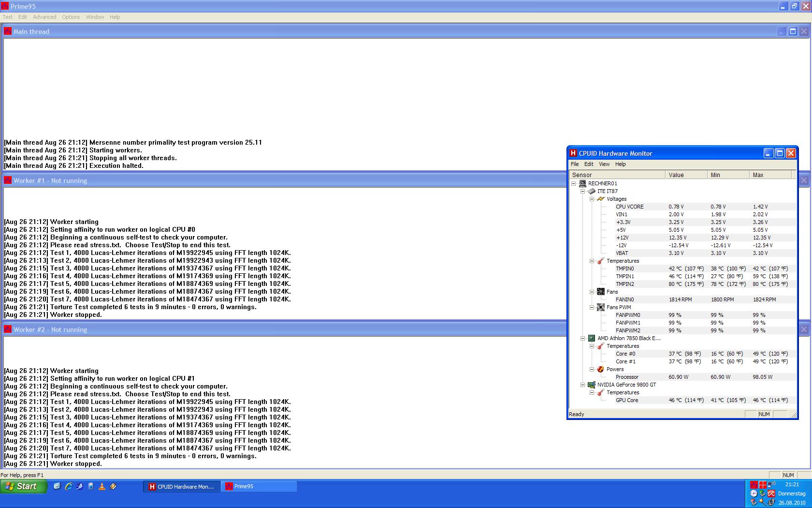This screenshot has width=812, height=508.
Task: Collapse the ITE IT87 tree node
Action: 583,191
